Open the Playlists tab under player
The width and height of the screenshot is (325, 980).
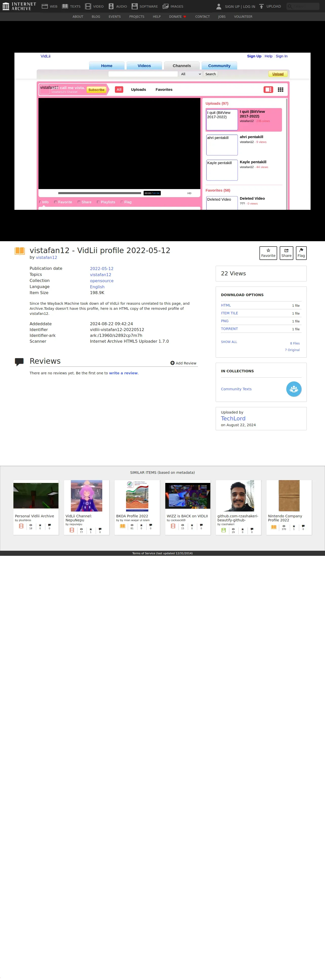click(x=106, y=202)
